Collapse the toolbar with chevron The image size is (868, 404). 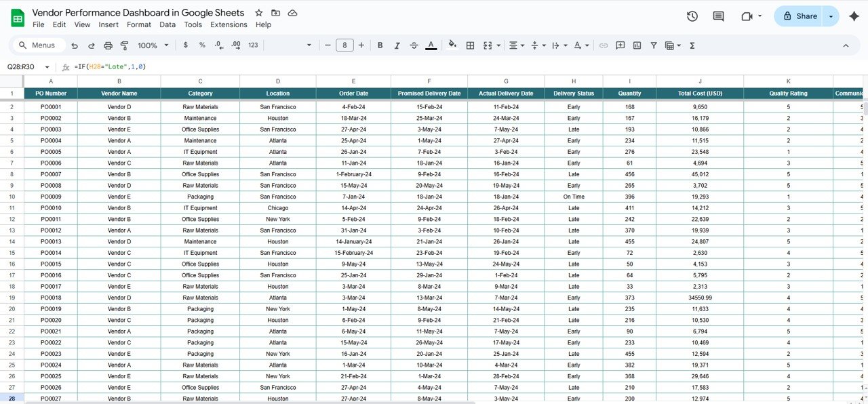click(x=846, y=45)
